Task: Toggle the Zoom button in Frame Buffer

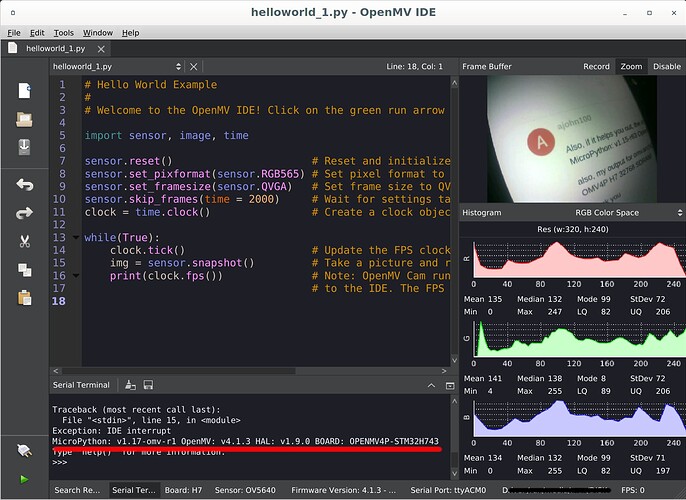Action: click(x=631, y=67)
